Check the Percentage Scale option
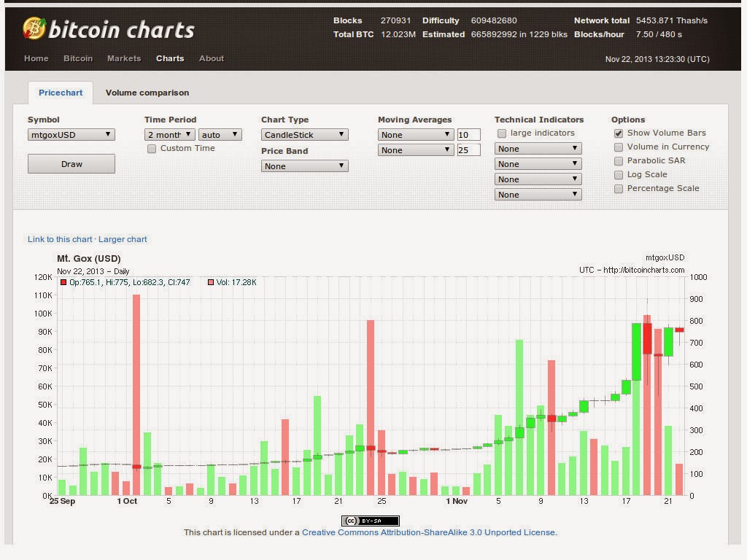The width and height of the screenshot is (747, 560). [x=619, y=189]
